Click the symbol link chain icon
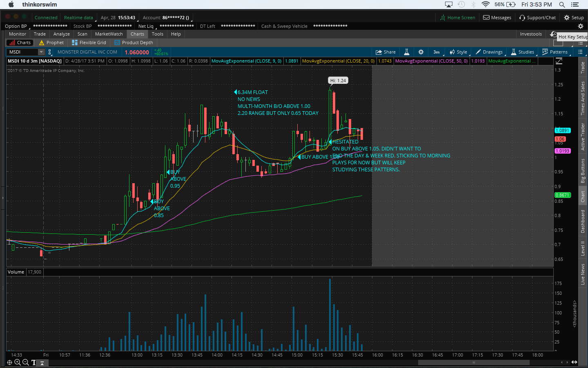Screen dimensions: 588x368 tap(50, 52)
